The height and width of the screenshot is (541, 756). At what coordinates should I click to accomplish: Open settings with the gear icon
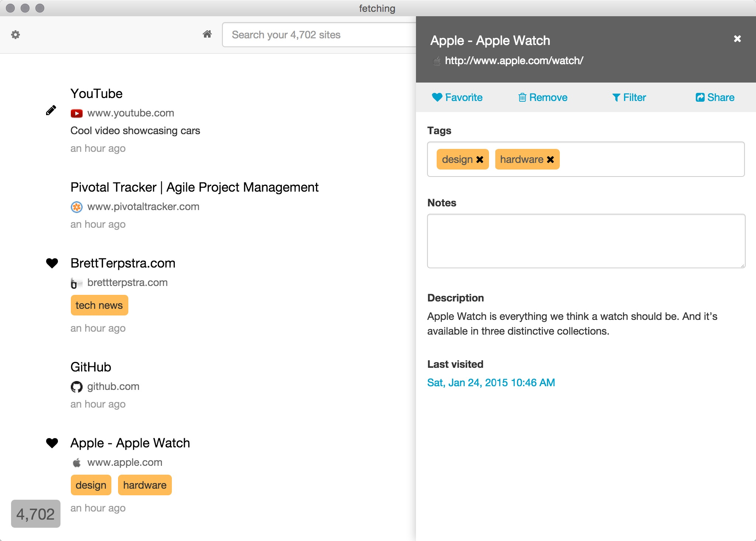tap(15, 35)
